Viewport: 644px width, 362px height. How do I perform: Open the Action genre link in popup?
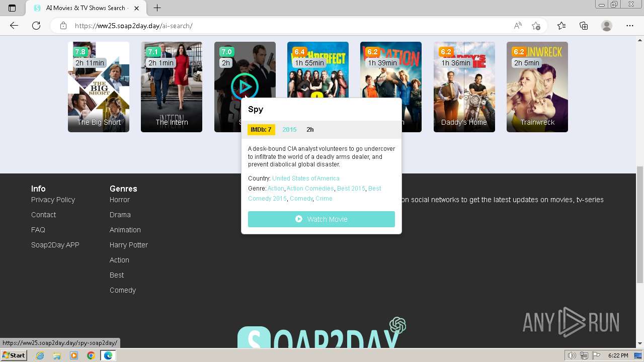click(x=276, y=189)
